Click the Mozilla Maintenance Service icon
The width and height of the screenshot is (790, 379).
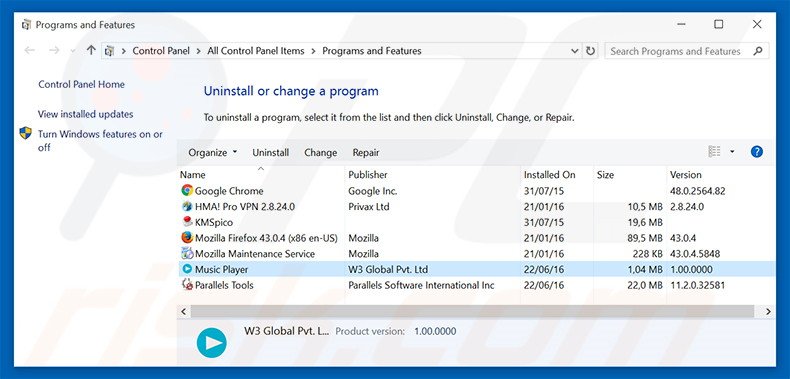coord(187,253)
